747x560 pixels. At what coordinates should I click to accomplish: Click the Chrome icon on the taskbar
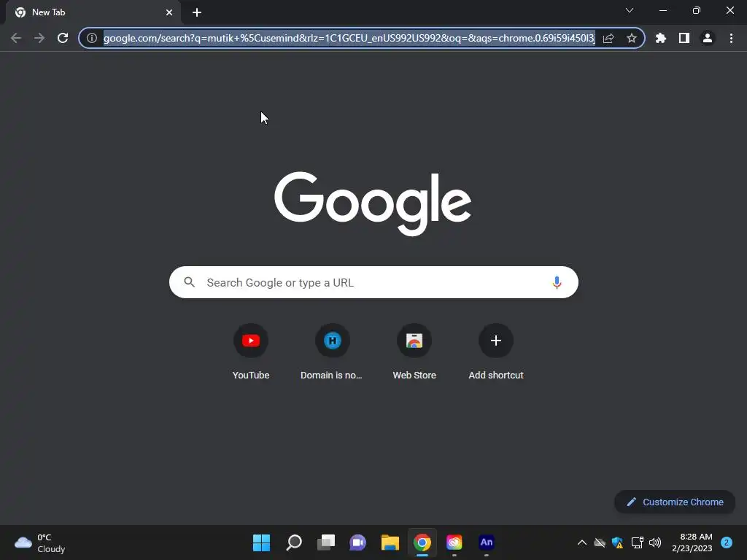422,542
